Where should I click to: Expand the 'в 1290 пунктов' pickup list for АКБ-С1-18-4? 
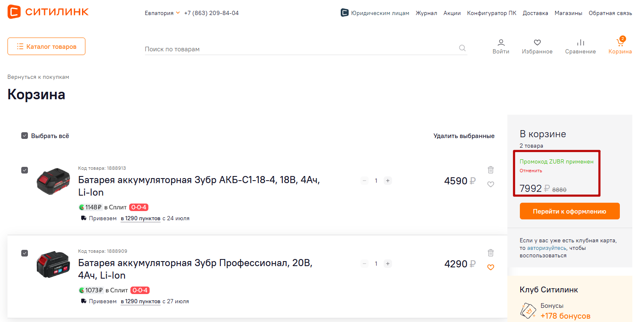[140, 218]
